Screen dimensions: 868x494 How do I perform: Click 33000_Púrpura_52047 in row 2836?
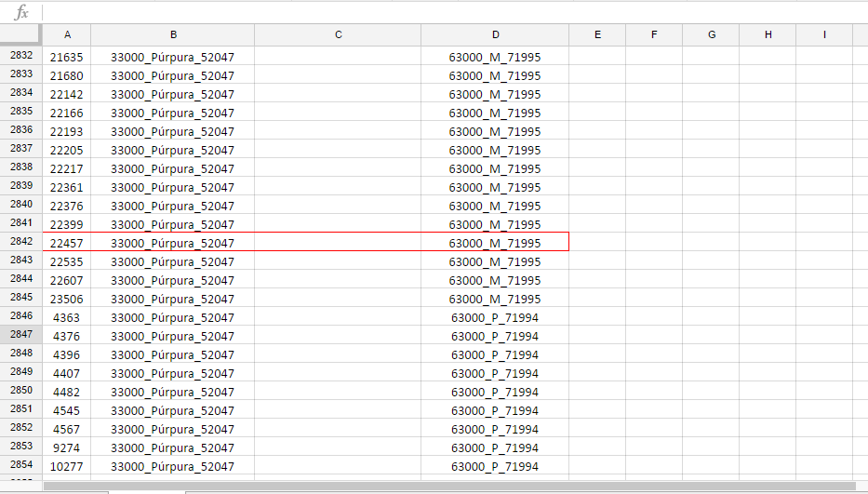173,131
